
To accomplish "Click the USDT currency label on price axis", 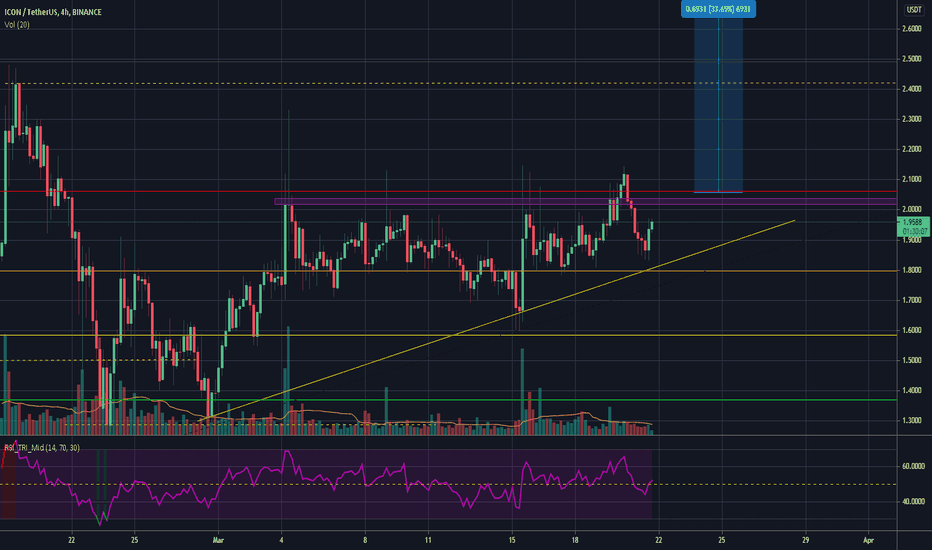I will (x=913, y=10).
